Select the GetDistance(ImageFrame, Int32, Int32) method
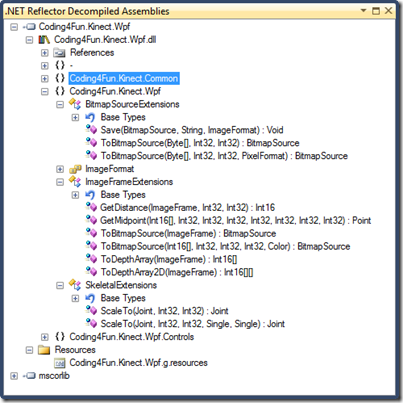Screen dimensions: 403x403 (x=187, y=207)
